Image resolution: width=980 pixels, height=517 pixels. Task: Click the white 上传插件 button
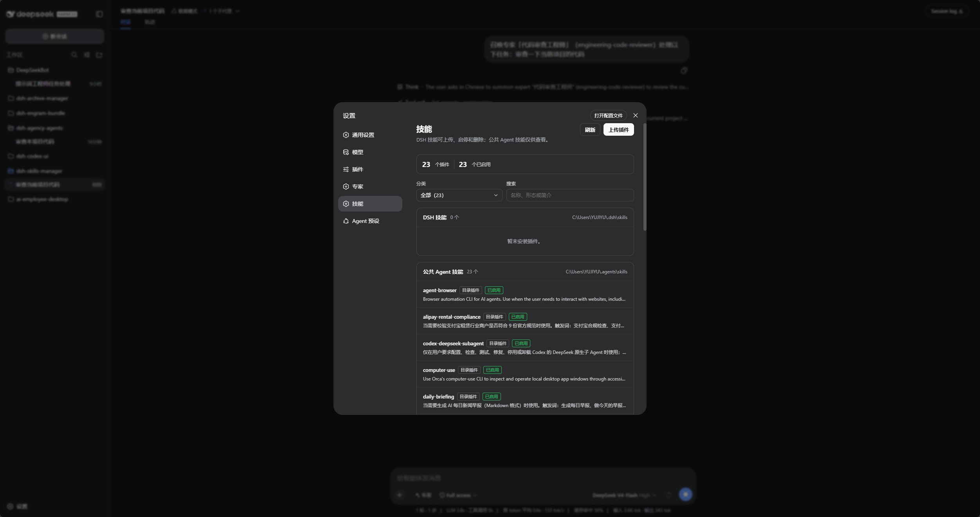(618, 129)
